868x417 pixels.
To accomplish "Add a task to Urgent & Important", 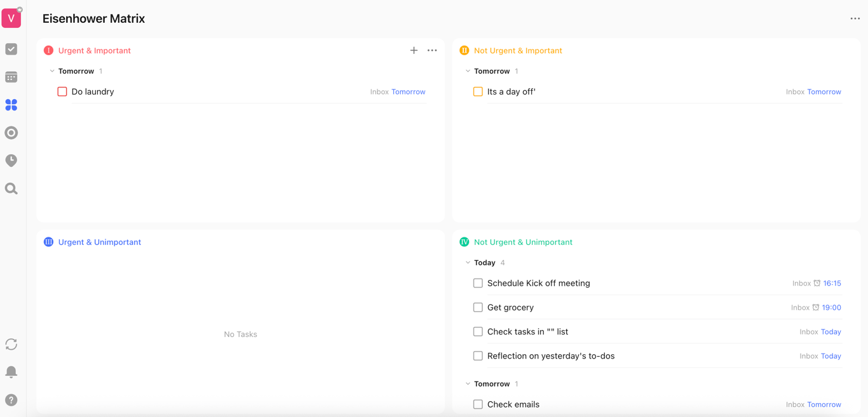I will tap(414, 50).
